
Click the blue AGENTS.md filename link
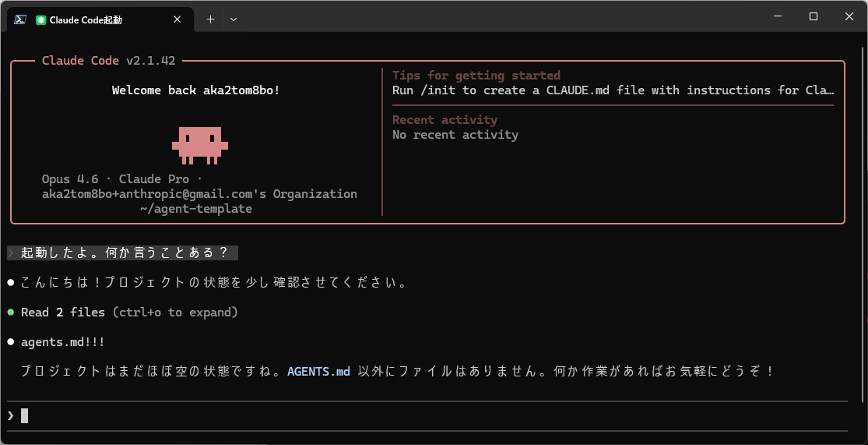pos(319,372)
